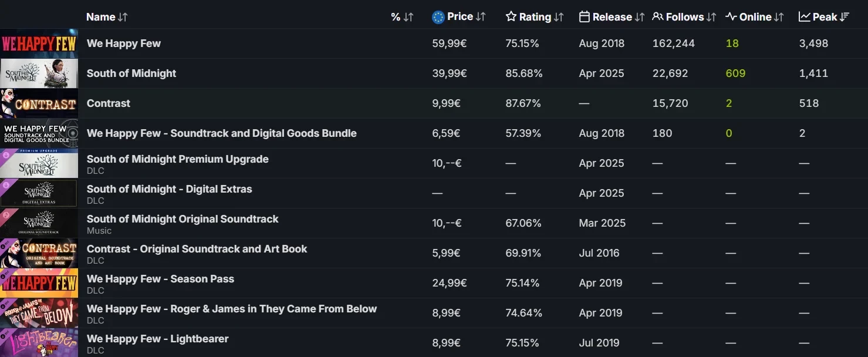The height and width of the screenshot is (357, 868).
Task: Open South of Midnight game thumbnail
Action: coord(39,73)
